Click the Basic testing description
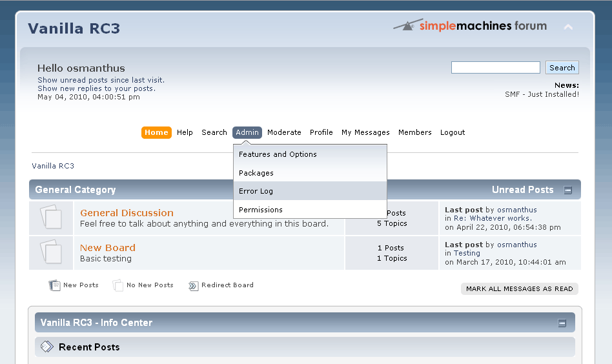The width and height of the screenshot is (612, 364). [106, 259]
